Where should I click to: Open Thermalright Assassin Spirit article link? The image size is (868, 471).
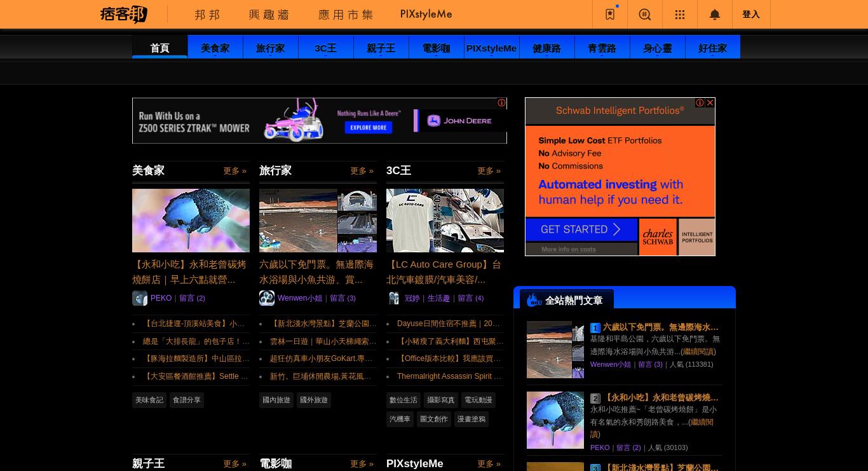449,376
